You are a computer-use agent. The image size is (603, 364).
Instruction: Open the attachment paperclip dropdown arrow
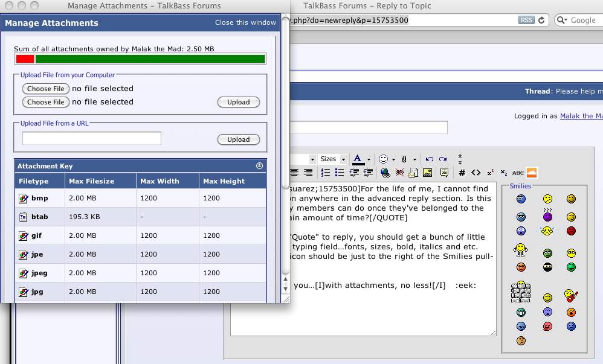414,159
